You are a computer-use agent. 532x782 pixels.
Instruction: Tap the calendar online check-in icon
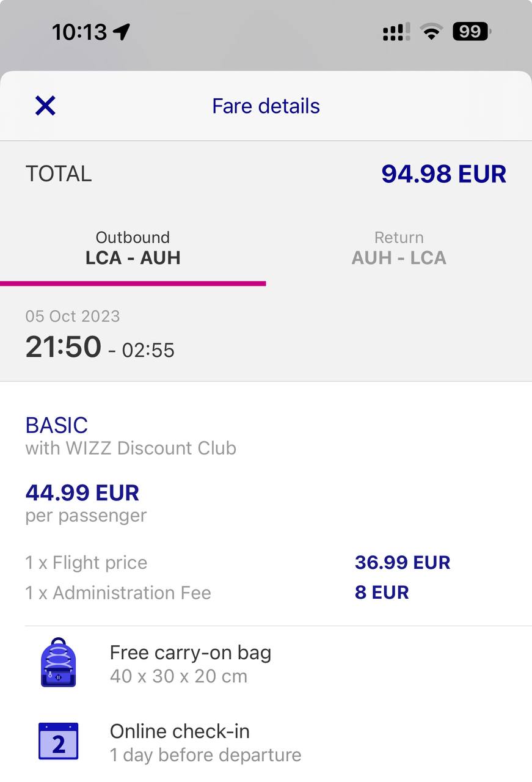point(59,741)
